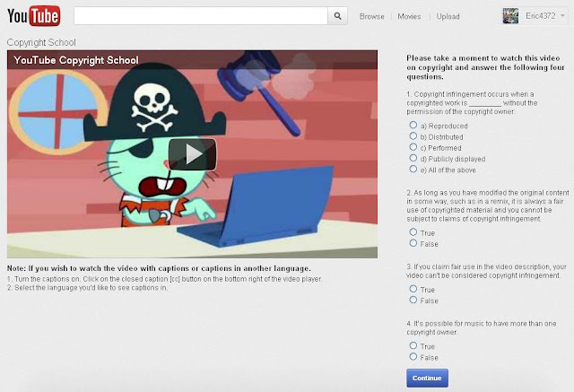Answer True for question 3
The width and height of the screenshot is (574, 392).
click(413, 289)
